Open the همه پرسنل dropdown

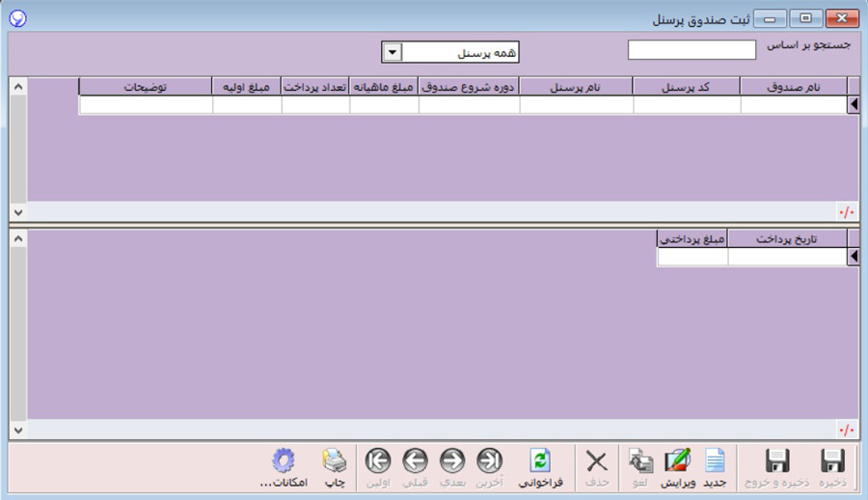coord(393,51)
